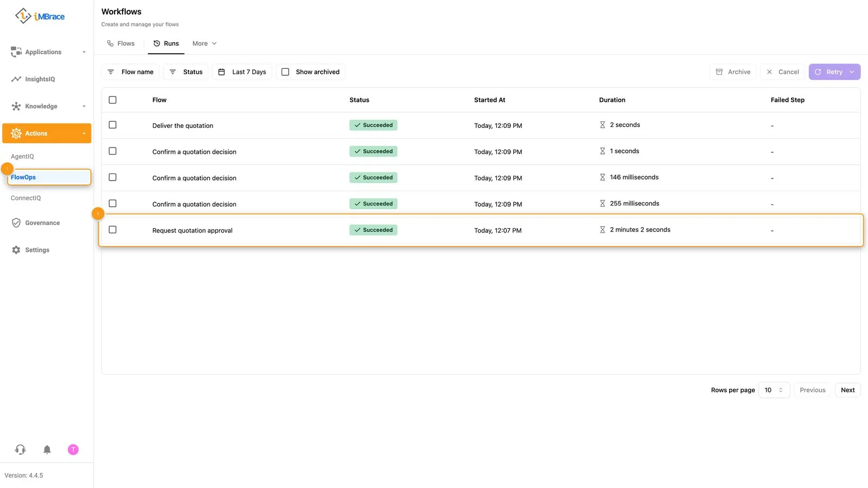Open Flow name filter
The image size is (868, 488).
click(x=130, y=72)
